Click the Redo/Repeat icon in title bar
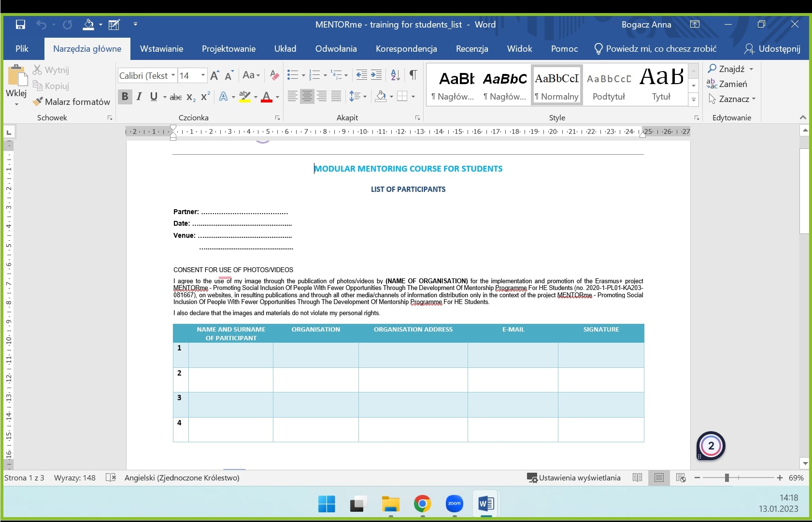Screen dimensions: 812x522 (67, 24)
